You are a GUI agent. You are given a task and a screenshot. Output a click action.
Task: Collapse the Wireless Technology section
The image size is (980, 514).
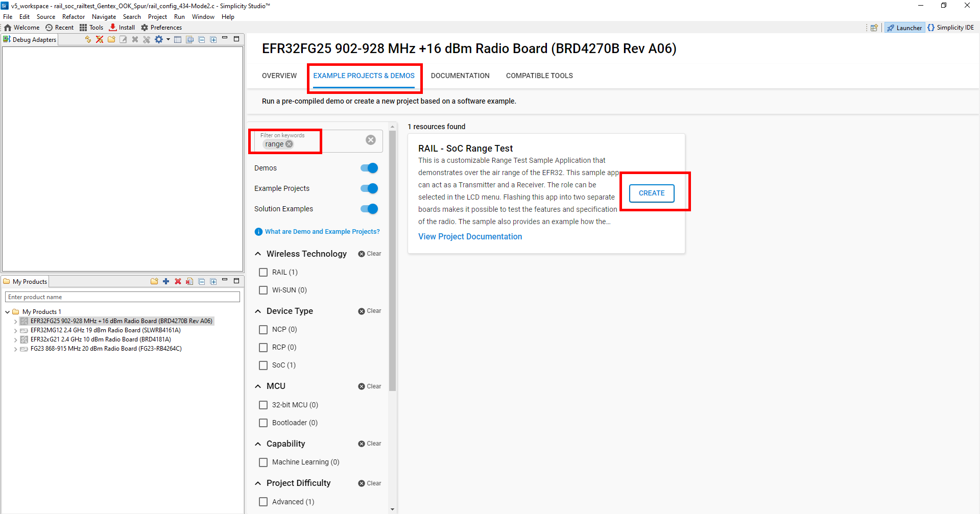tap(258, 254)
